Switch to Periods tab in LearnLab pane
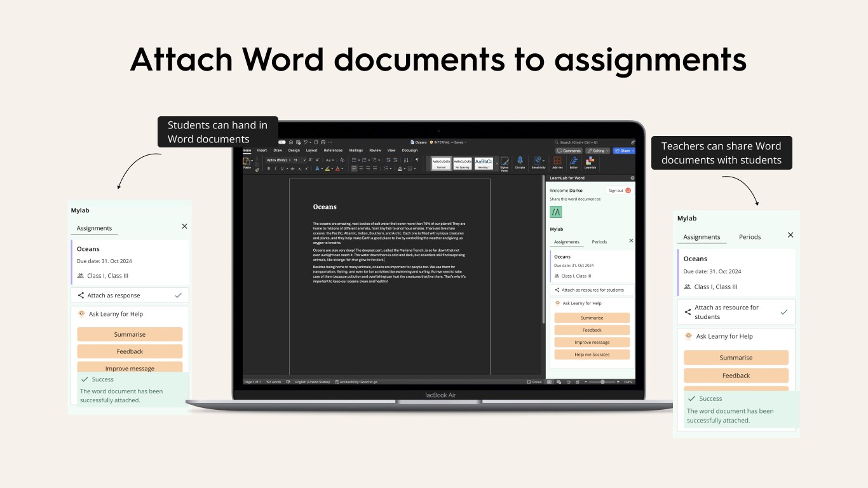Viewport: 868px width, 488px height. [599, 242]
